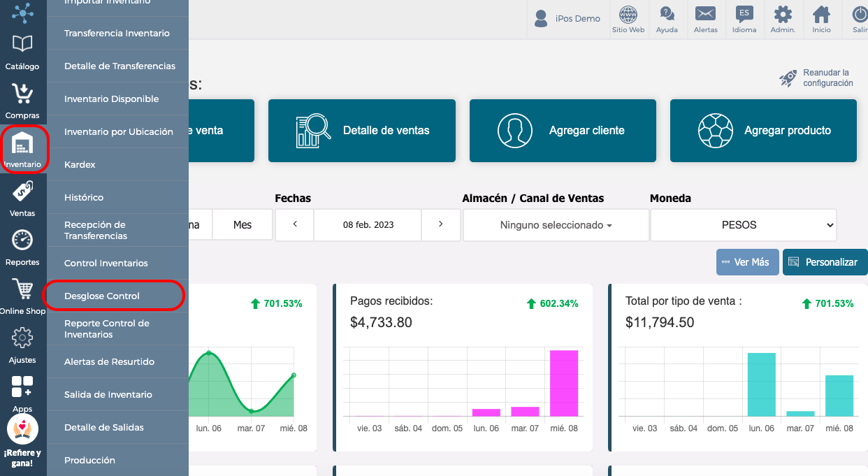Click Reanudar la configuración link
This screenshot has width=868, height=476.
(x=817, y=78)
